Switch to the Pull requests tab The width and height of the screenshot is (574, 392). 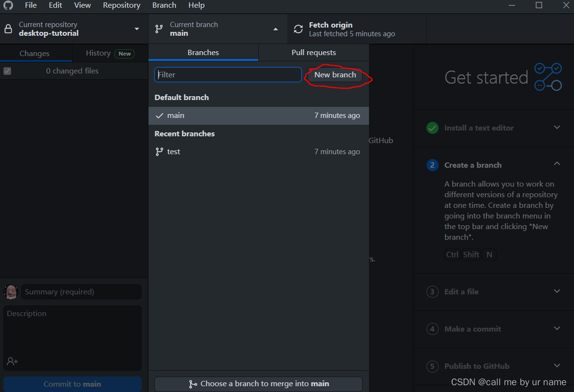313,52
